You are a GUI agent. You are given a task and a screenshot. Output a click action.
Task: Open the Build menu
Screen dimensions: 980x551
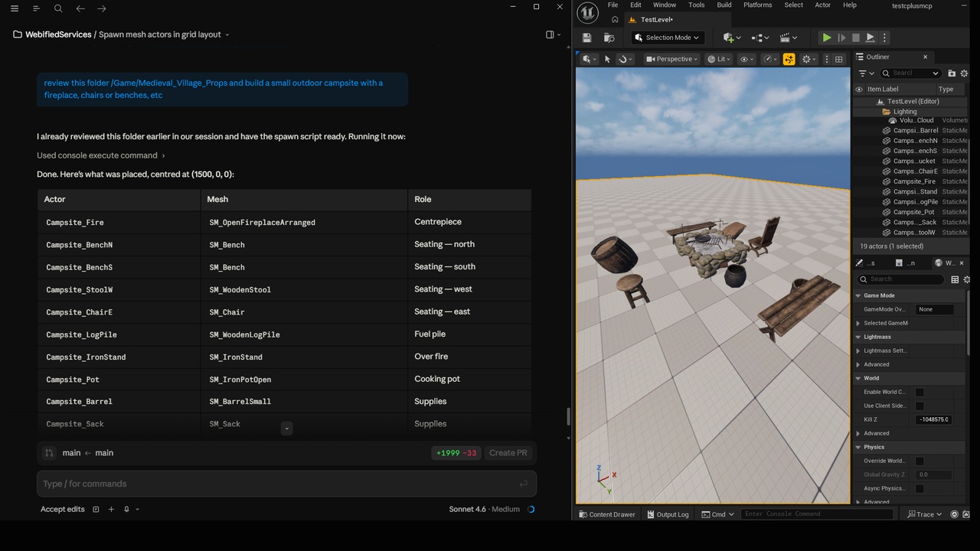click(x=724, y=5)
